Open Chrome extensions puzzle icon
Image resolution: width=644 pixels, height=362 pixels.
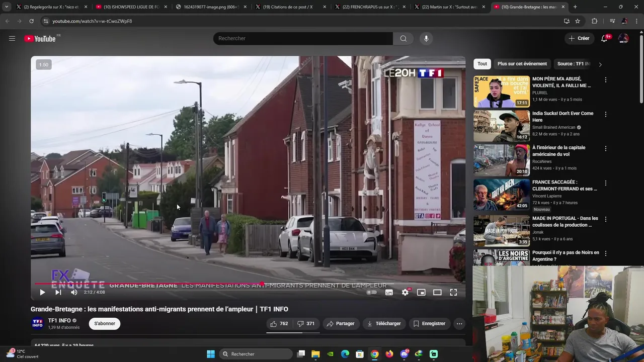[x=595, y=21]
